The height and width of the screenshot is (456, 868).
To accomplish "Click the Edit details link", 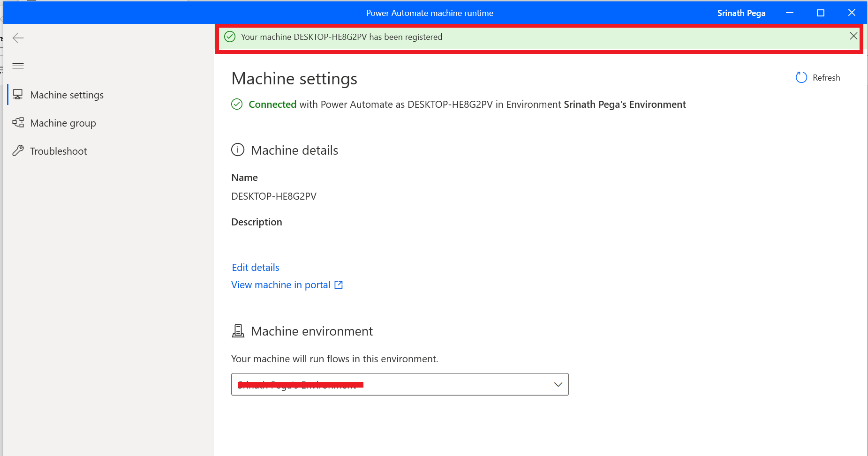I will coord(256,268).
